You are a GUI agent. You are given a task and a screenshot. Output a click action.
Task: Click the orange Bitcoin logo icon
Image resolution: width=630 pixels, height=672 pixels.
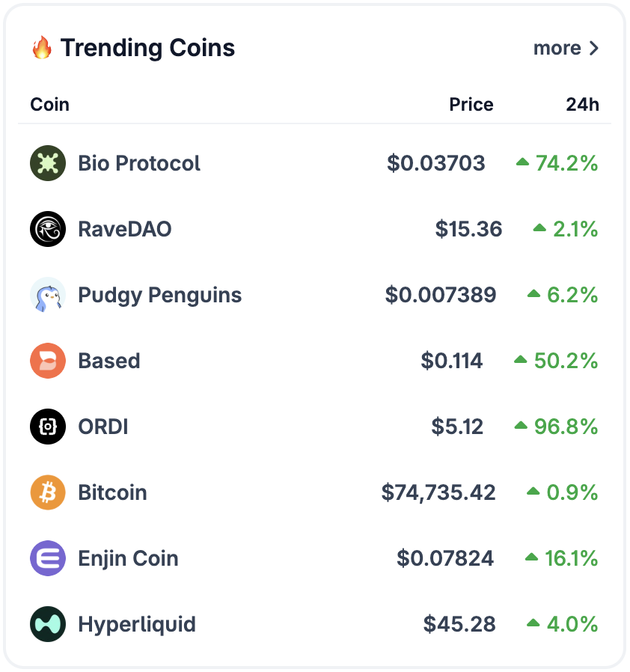click(x=48, y=492)
